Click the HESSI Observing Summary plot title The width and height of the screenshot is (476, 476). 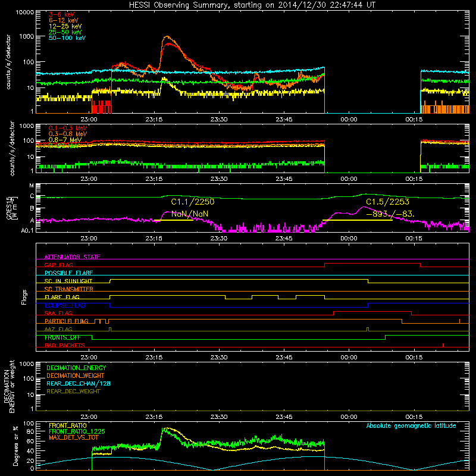[252, 5]
